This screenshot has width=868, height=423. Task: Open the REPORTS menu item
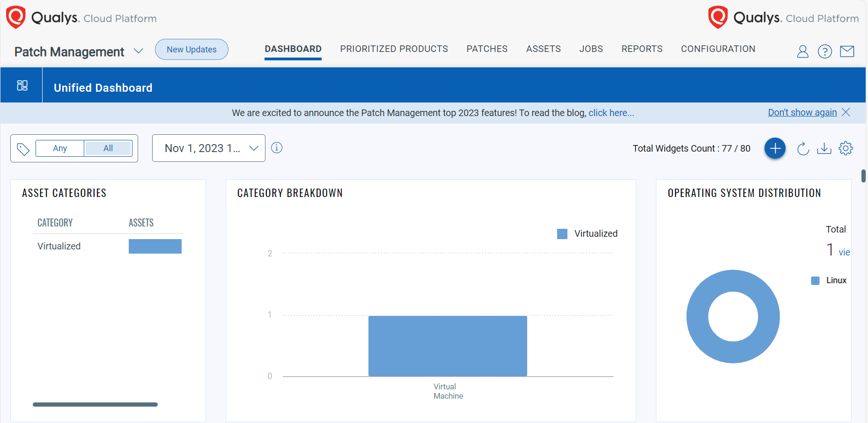click(x=642, y=49)
